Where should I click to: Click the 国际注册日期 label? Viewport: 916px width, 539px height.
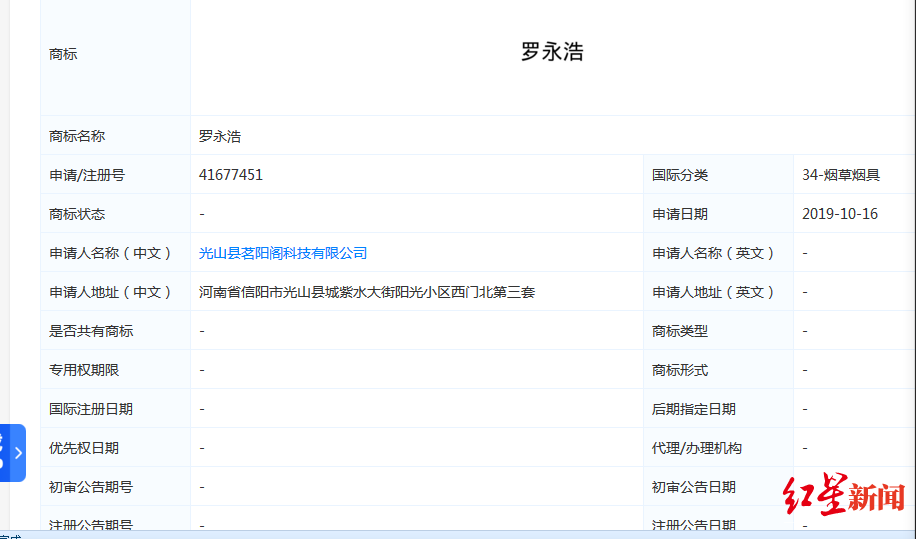click(x=91, y=409)
